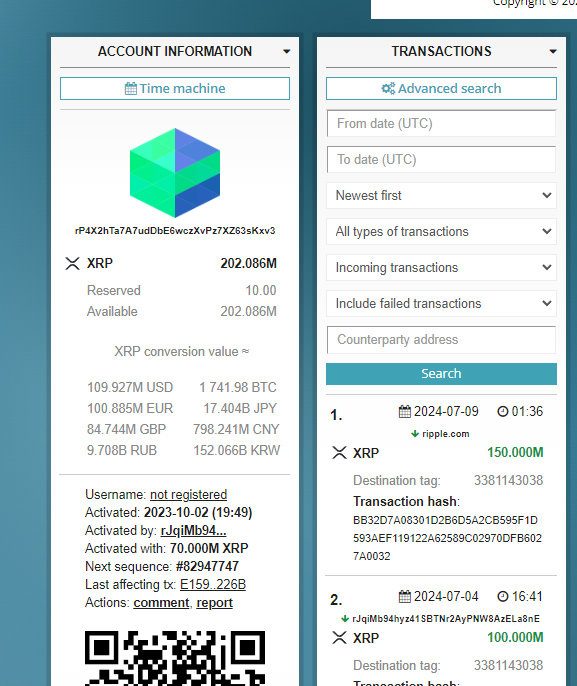This screenshot has height=686, width=577.
Task: Open the Last affecting tx E159..226B link
Action: [213, 584]
